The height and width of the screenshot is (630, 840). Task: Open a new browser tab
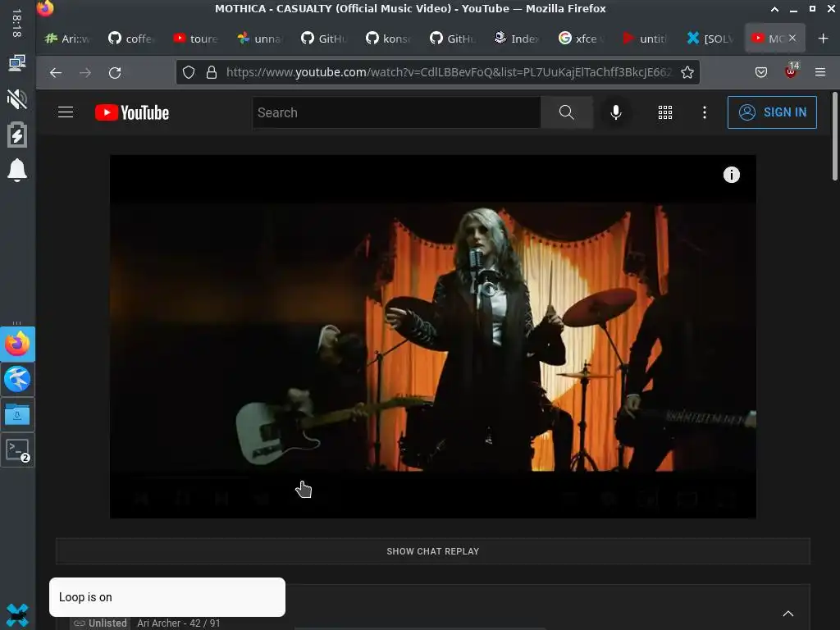pos(824,38)
